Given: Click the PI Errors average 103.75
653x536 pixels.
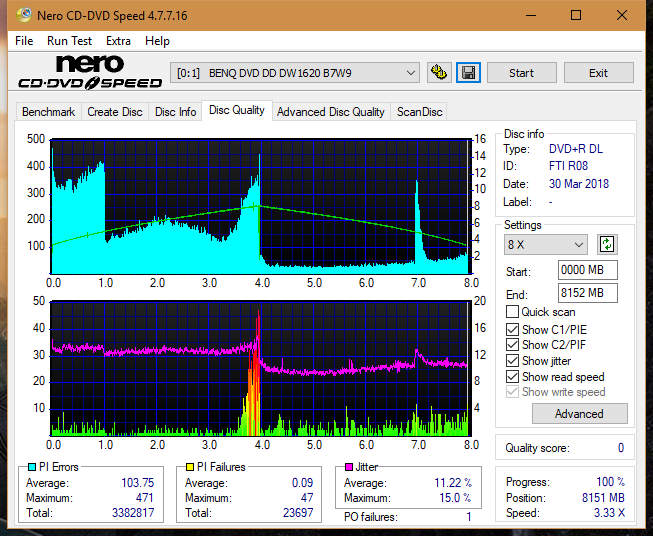Looking at the screenshot, I should pos(137,483).
